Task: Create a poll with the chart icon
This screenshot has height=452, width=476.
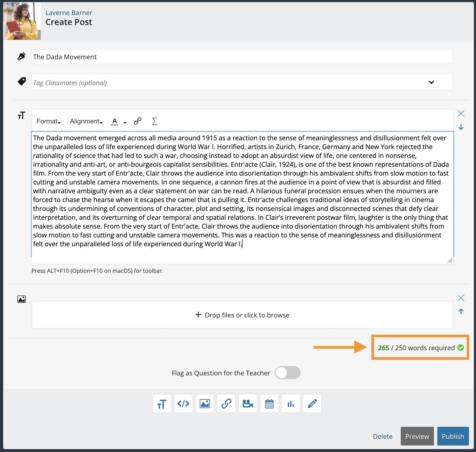Action: click(x=291, y=403)
